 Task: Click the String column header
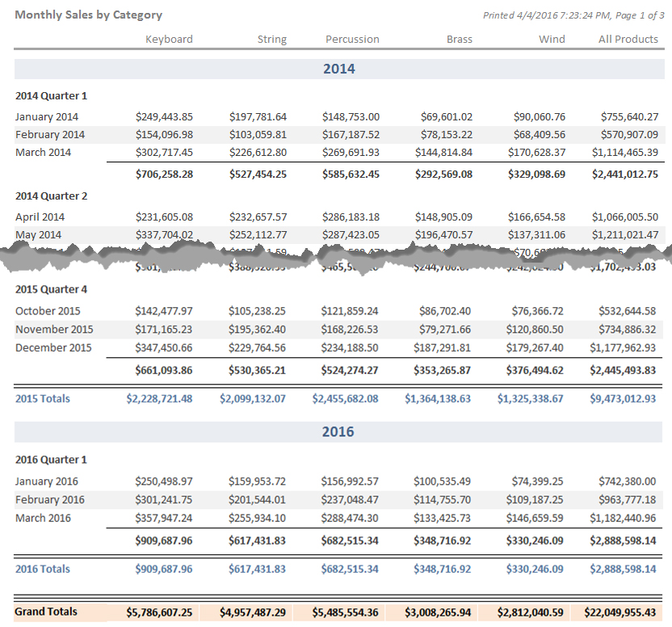pos(271,39)
